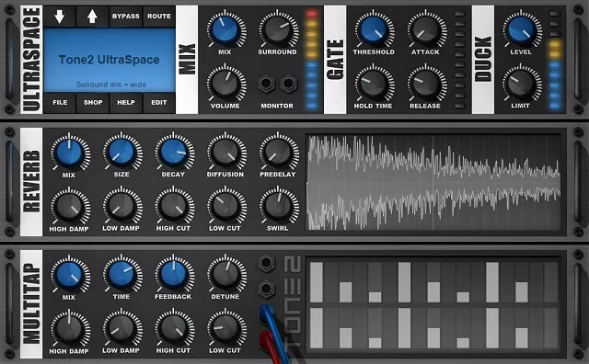Open the ROUTE menu
Image resolution: width=589 pixels, height=364 pixels.
[x=159, y=17]
